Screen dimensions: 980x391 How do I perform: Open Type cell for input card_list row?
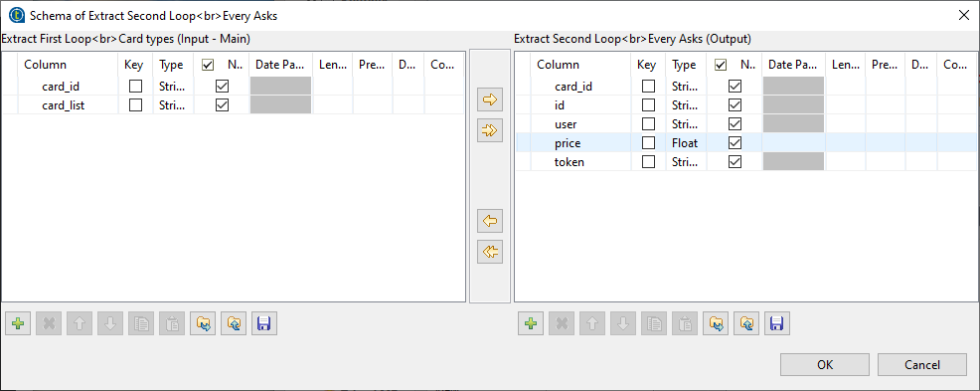point(173,105)
